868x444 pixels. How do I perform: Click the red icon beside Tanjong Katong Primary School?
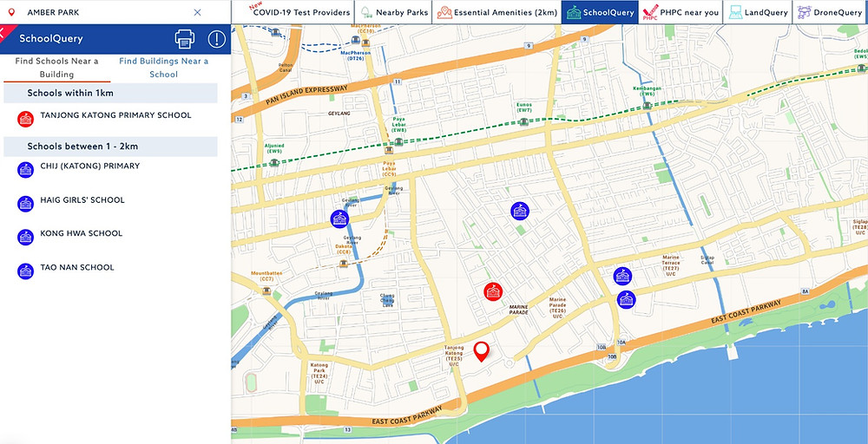click(25, 119)
